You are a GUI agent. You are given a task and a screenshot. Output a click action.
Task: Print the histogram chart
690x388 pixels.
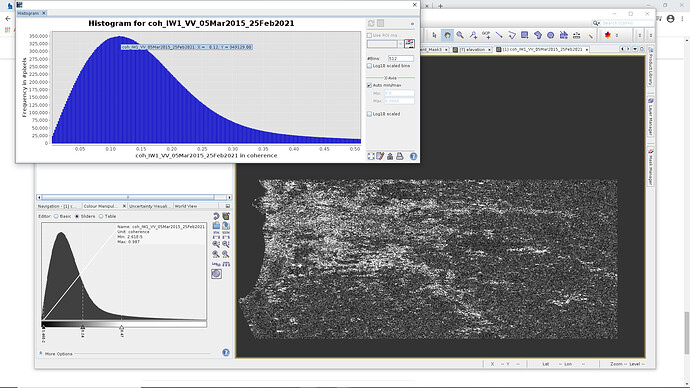click(x=400, y=156)
